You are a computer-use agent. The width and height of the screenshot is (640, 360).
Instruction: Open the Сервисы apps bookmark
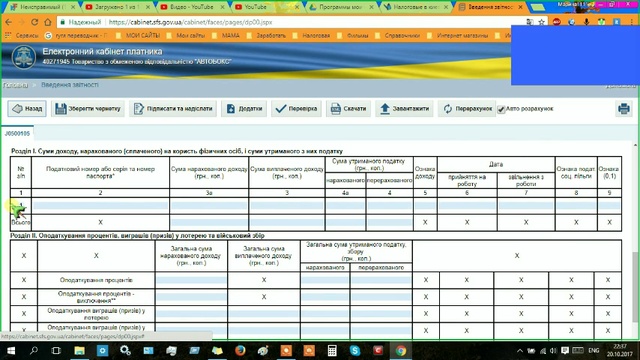pos(22,36)
